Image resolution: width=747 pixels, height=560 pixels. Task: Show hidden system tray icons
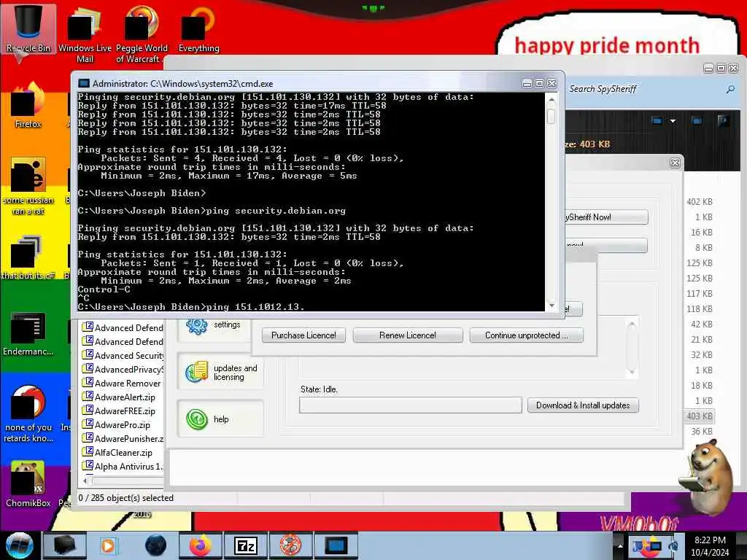[620, 545]
